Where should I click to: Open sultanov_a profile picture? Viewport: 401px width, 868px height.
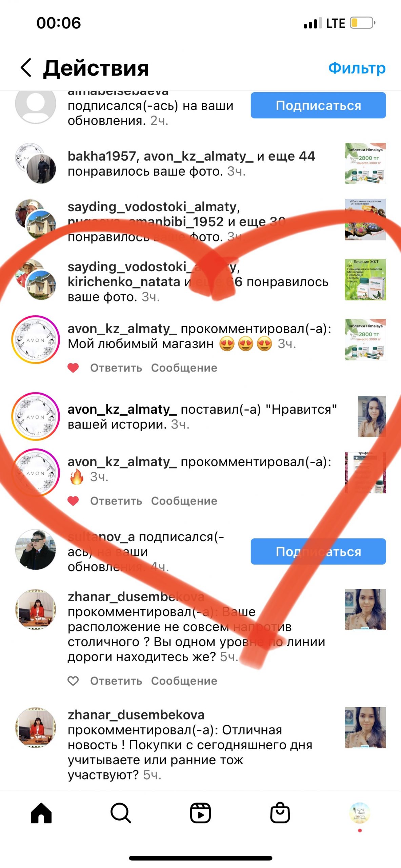36,550
